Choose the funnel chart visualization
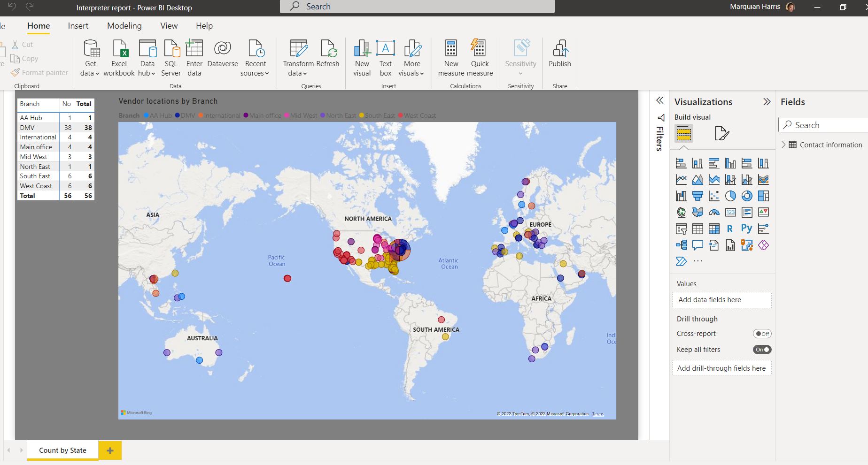 (697, 196)
